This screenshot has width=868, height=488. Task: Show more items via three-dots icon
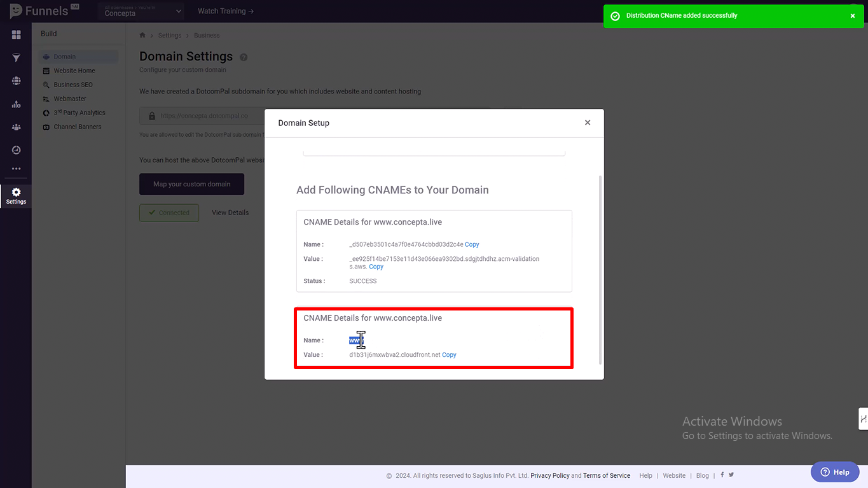tap(16, 169)
